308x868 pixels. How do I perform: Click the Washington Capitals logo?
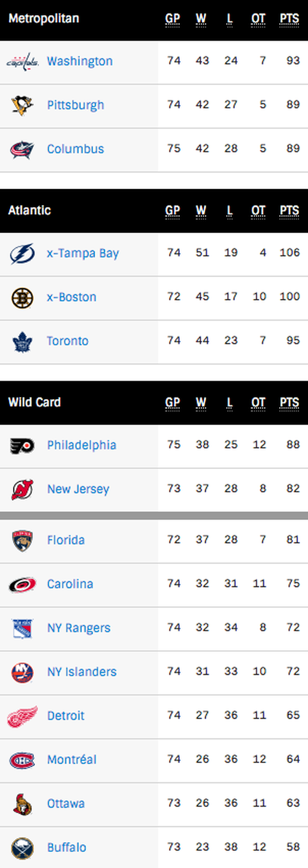point(22,61)
